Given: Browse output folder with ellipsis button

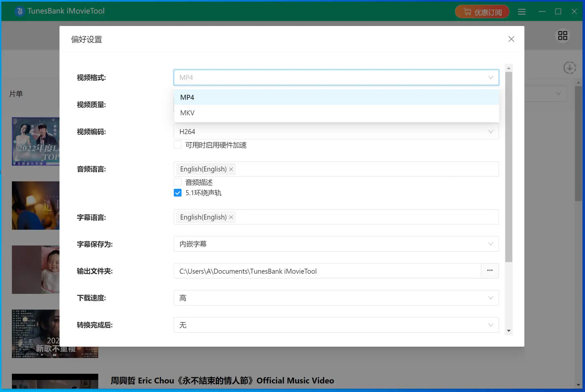Looking at the screenshot, I should 490,271.
